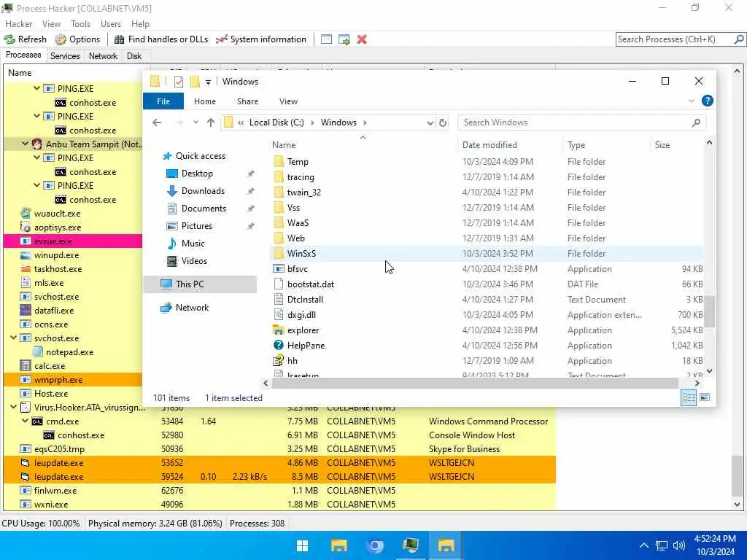Click the Refresh toolbar button
This screenshot has width=747, height=560.
[26, 39]
